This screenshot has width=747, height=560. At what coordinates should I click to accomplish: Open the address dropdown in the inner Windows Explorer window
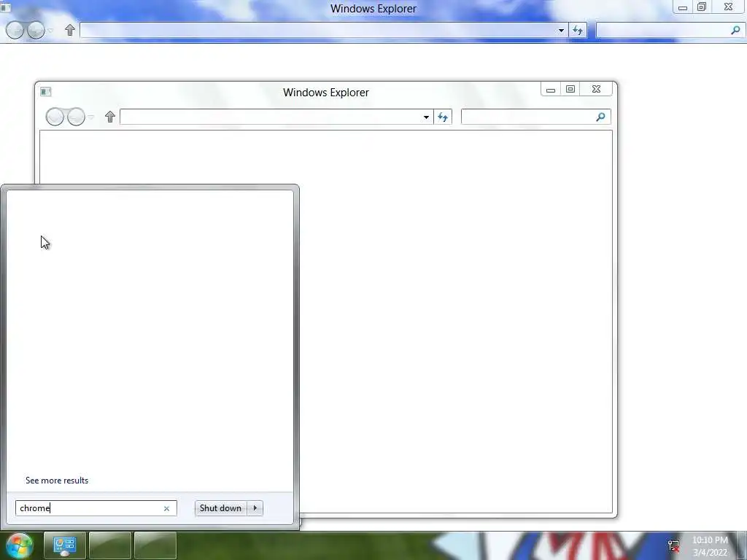point(426,117)
